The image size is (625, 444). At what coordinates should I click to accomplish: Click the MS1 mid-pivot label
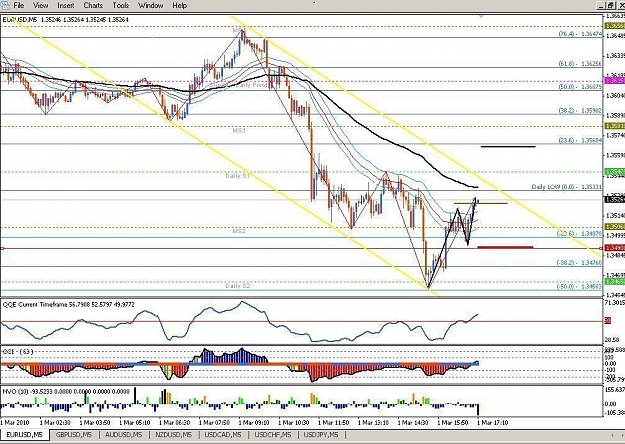239,130
